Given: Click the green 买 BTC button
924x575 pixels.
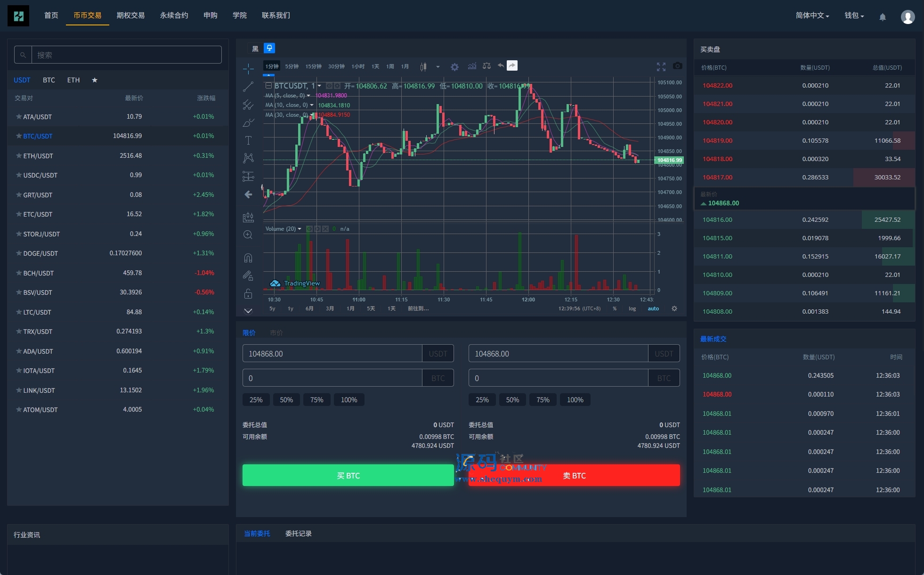Looking at the screenshot, I should click(x=348, y=476).
